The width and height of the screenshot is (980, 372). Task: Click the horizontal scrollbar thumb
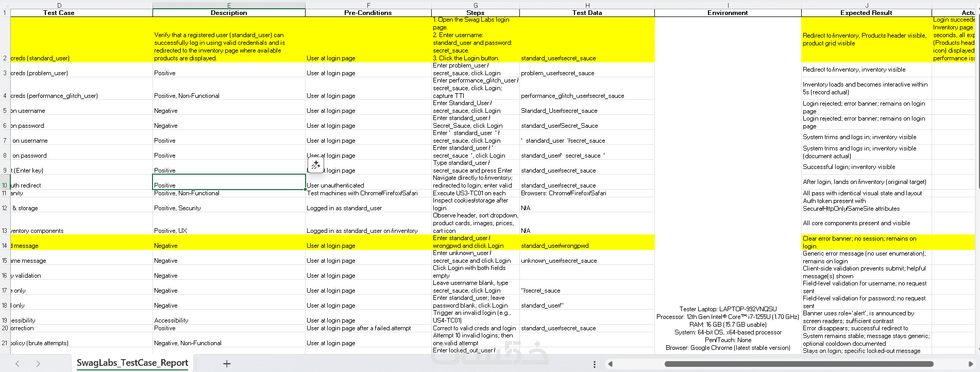(x=799, y=364)
